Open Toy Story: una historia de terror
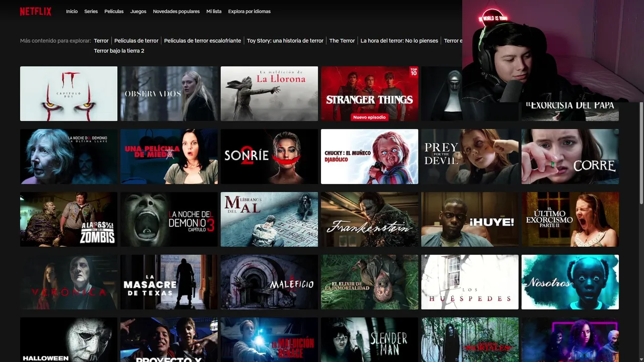Screen dimensions: 644x362 pyautogui.click(x=285, y=41)
